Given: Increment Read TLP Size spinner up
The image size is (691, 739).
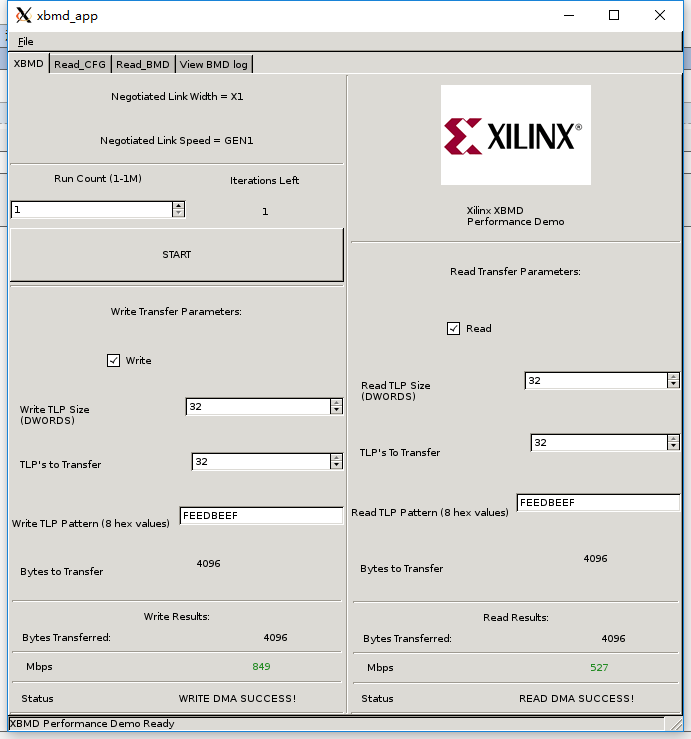Looking at the screenshot, I should tap(673, 376).
